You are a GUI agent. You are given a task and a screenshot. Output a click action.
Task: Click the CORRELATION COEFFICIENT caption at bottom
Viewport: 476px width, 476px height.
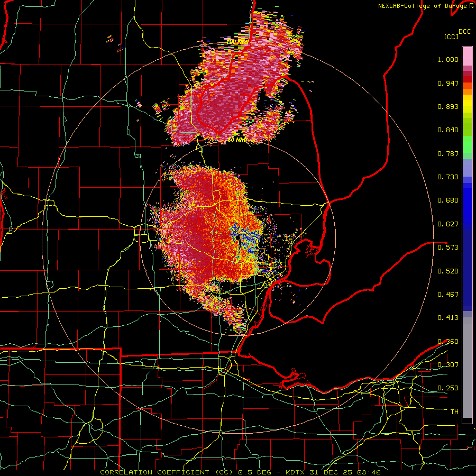(x=240, y=472)
